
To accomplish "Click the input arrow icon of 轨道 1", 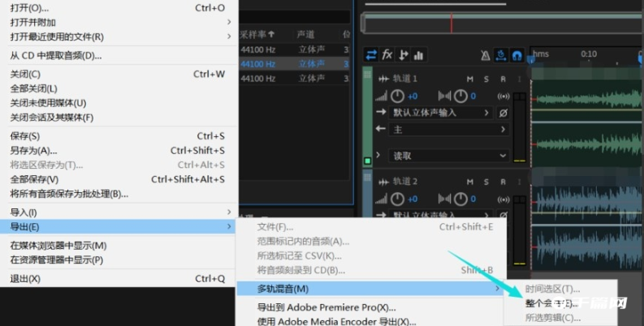I will coord(381,112).
